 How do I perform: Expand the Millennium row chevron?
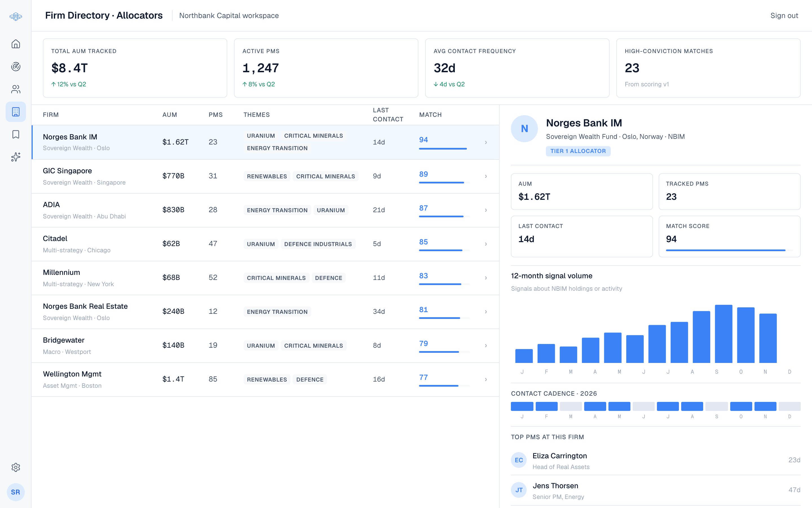point(486,278)
